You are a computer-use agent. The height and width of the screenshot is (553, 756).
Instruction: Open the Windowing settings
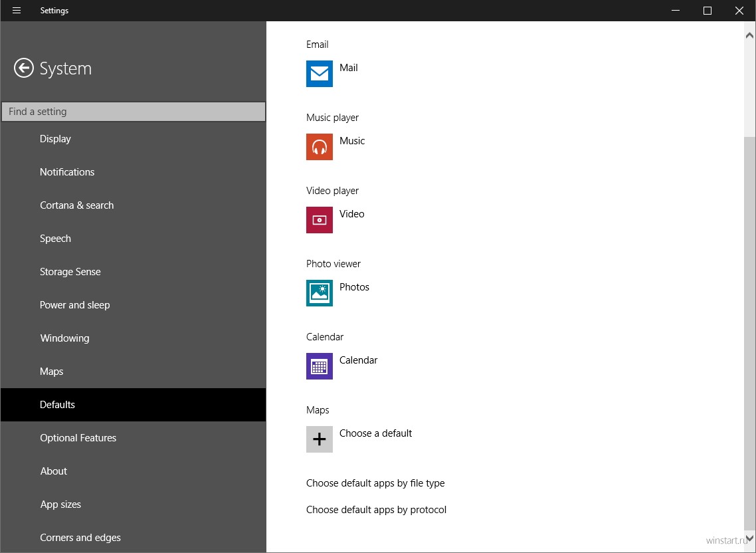(x=133, y=338)
